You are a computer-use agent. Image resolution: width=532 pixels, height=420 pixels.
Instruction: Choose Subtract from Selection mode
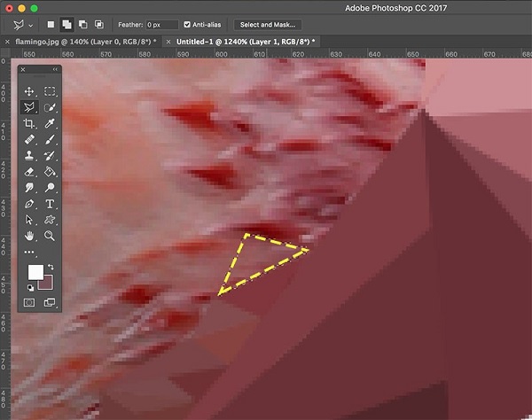[82, 25]
